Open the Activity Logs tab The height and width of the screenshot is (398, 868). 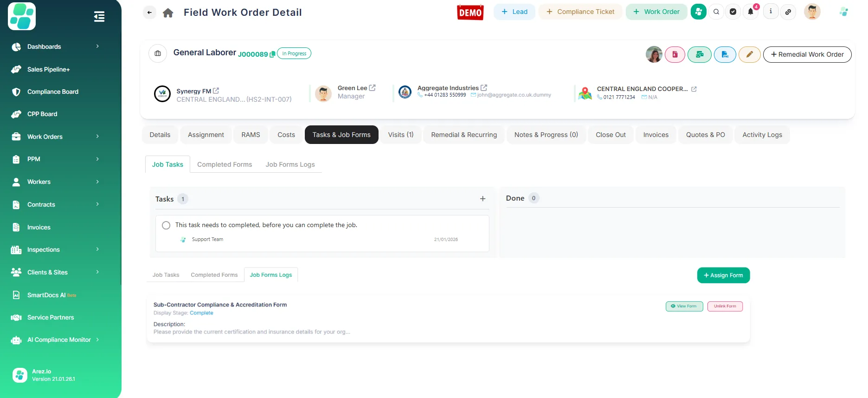click(x=762, y=135)
